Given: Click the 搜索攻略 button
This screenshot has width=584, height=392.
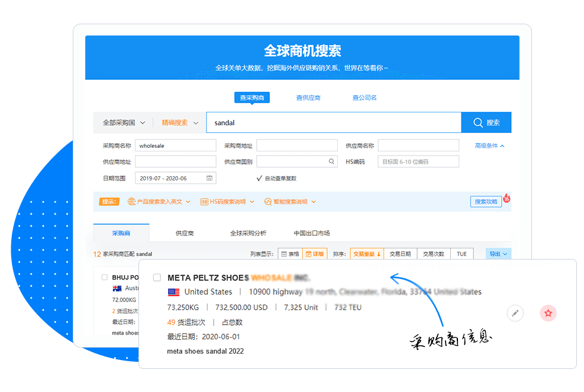Looking at the screenshot, I should click(486, 202).
